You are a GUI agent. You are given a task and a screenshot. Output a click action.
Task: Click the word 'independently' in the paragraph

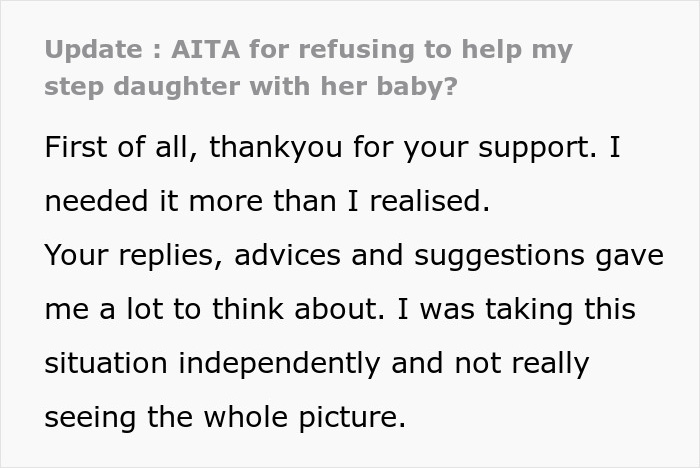[279, 364]
